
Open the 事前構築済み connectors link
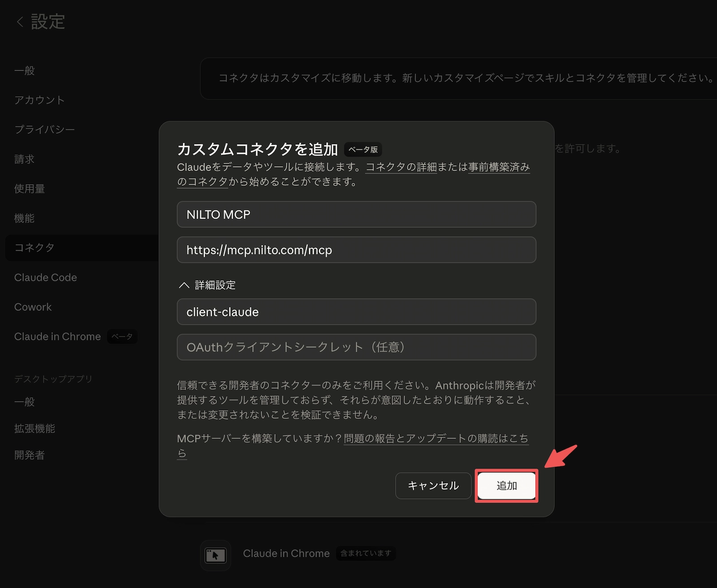tap(499, 167)
